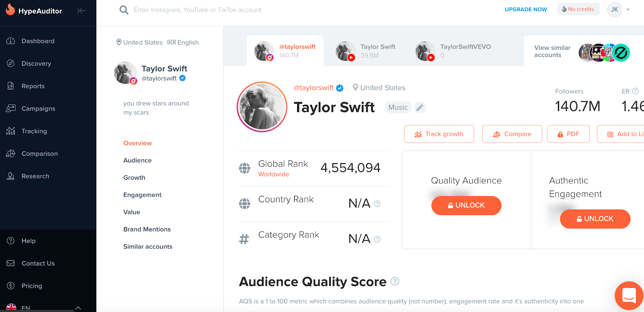Click the similar accounts avatar cluster
Viewport: 644px width, 312px height.
pyautogui.click(x=604, y=53)
